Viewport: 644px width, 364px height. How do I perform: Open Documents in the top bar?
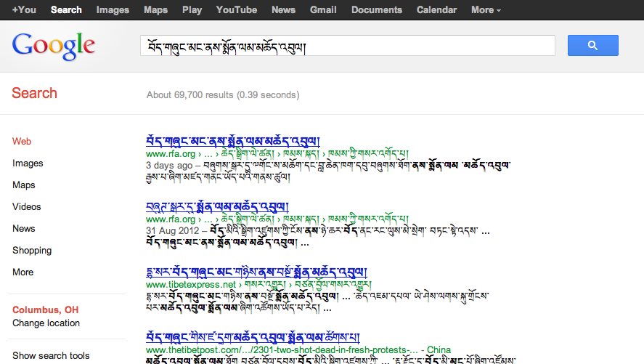[x=377, y=10]
